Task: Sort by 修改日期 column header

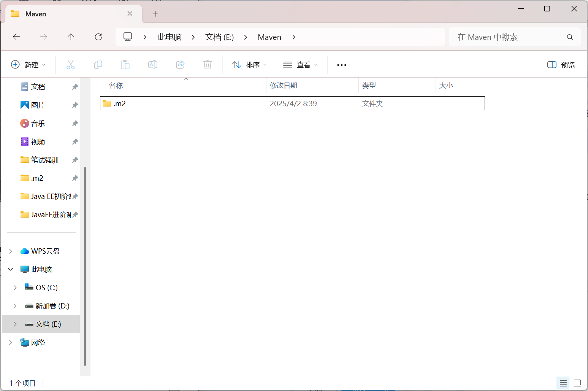Action: pyautogui.click(x=312, y=86)
